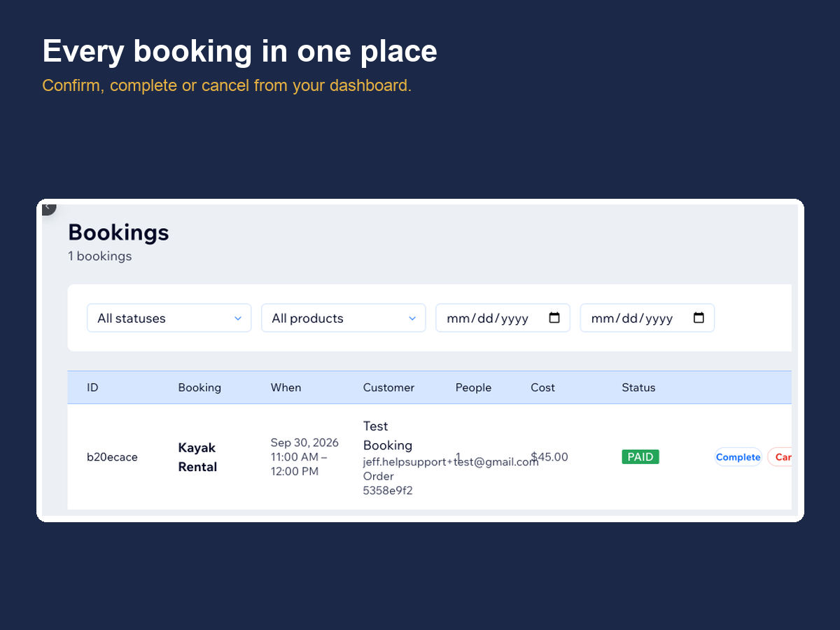Click the Kayak Rental booking name
Image resolution: width=840 pixels, height=630 pixels.
point(197,457)
